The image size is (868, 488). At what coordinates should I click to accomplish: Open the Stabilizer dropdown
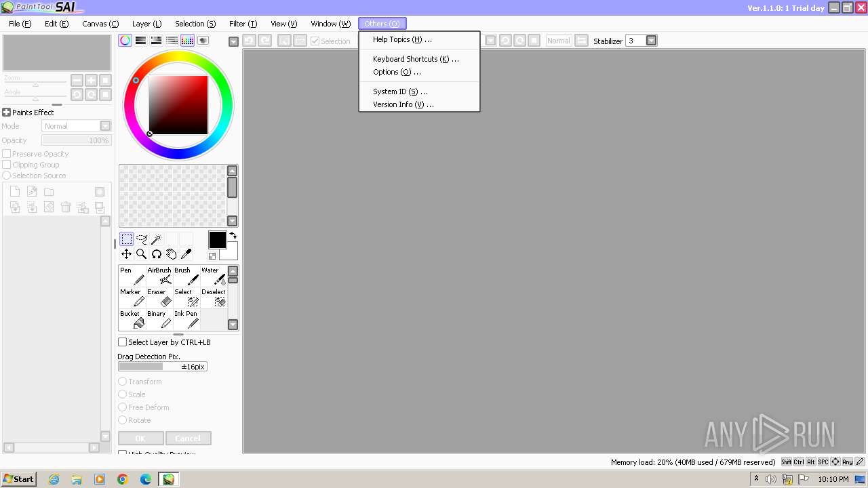click(x=652, y=41)
